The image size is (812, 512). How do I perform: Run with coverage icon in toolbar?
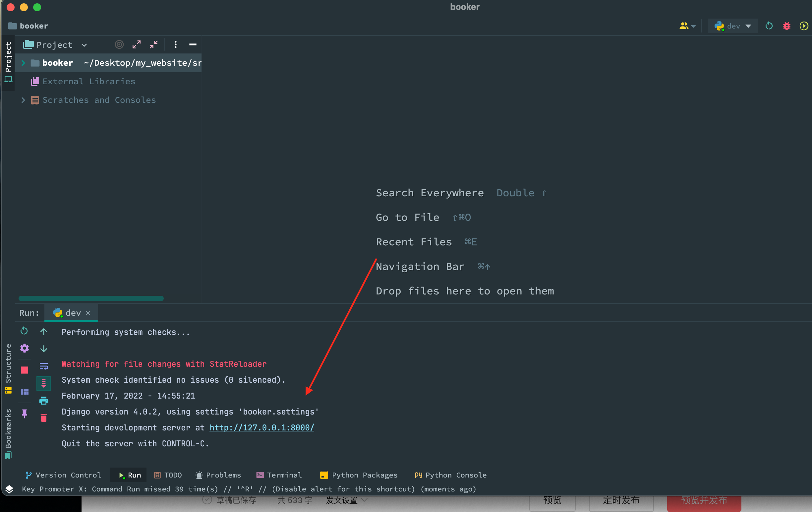pos(804,26)
